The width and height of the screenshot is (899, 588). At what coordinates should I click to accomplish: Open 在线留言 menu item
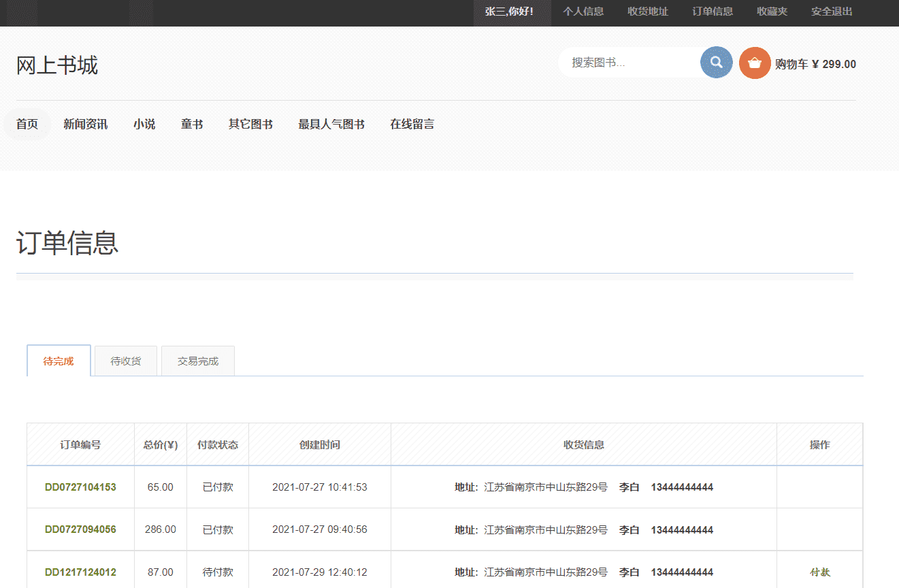(412, 124)
